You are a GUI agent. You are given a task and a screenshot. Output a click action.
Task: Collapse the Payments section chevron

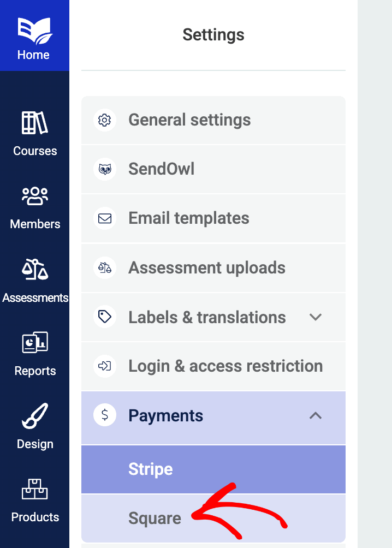(316, 415)
